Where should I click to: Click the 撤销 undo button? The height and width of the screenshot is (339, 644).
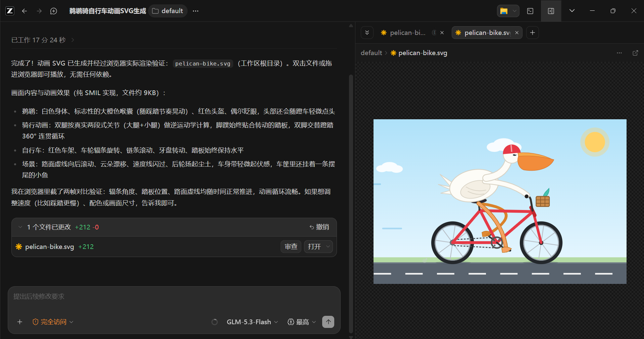pos(319,227)
